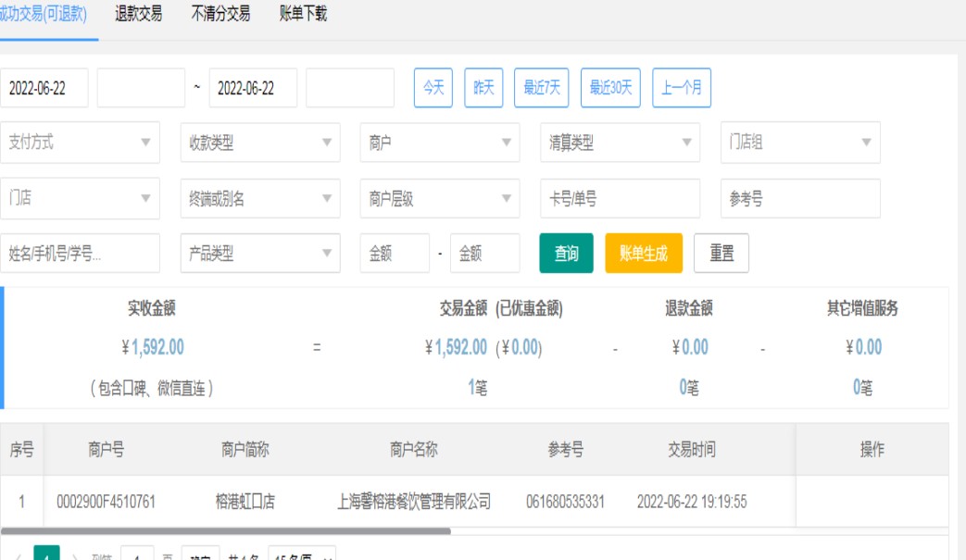The image size is (966, 560).
Task: Open the 清算类型 dropdown list
Action: click(620, 143)
